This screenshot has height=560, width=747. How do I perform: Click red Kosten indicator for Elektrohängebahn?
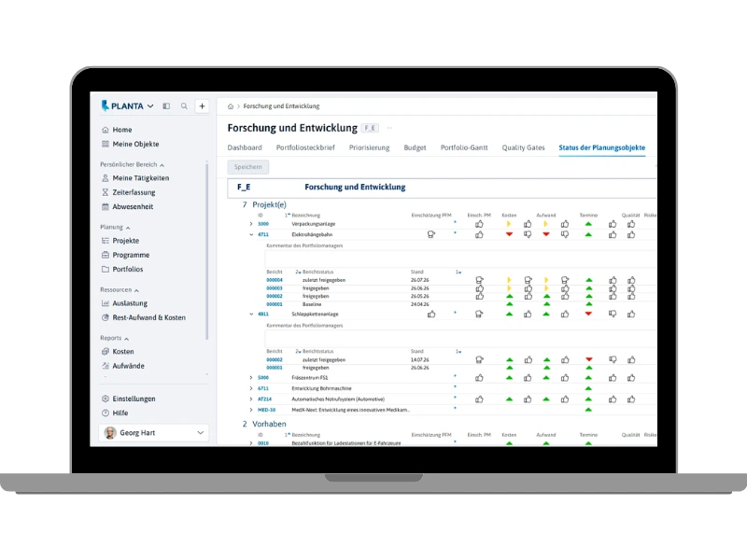coord(509,234)
